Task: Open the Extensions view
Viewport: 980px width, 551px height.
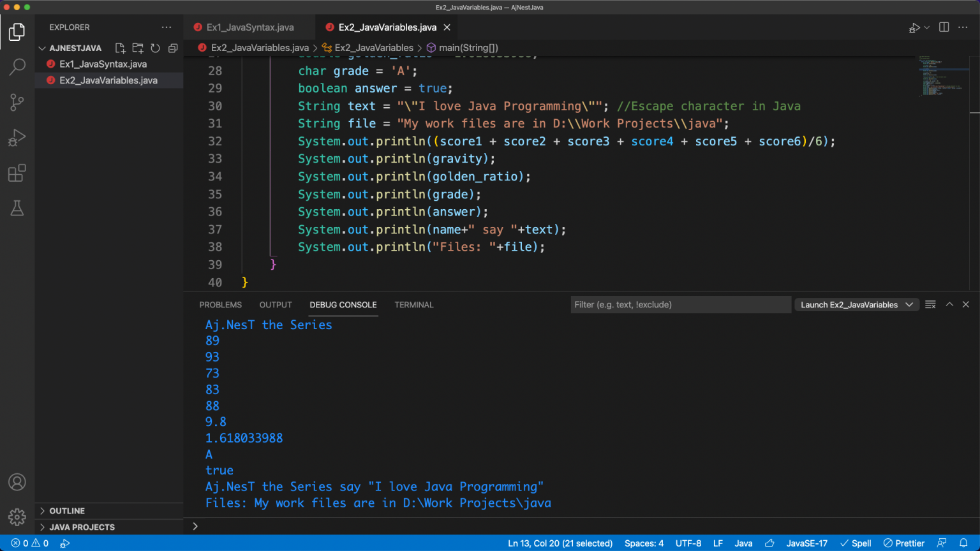Action: click(17, 173)
